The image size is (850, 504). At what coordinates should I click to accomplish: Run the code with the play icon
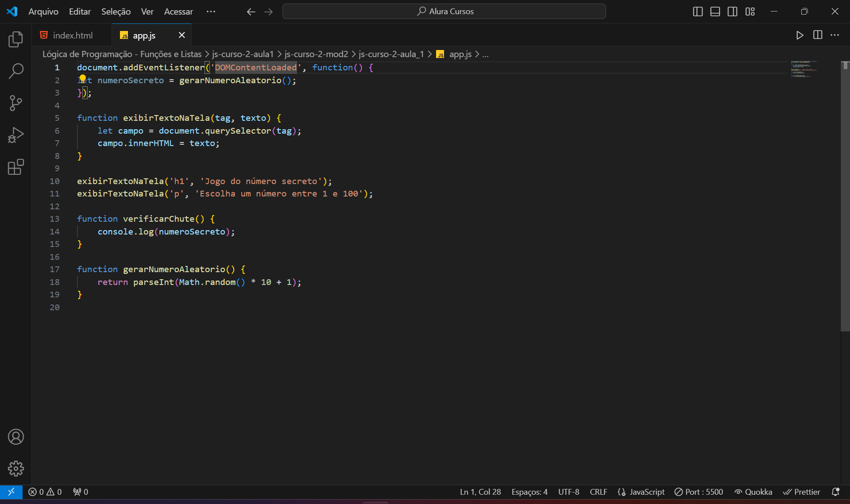click(x=800, y=35)
